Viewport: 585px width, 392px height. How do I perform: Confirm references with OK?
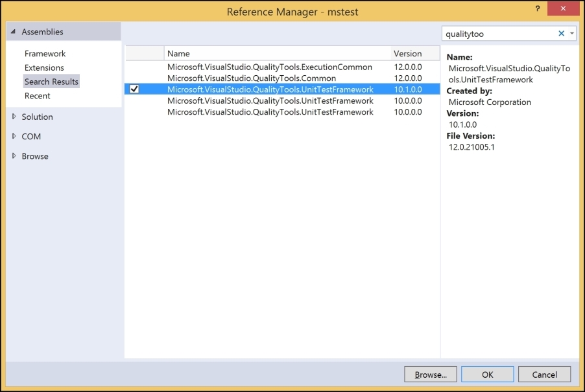[487, 374]
